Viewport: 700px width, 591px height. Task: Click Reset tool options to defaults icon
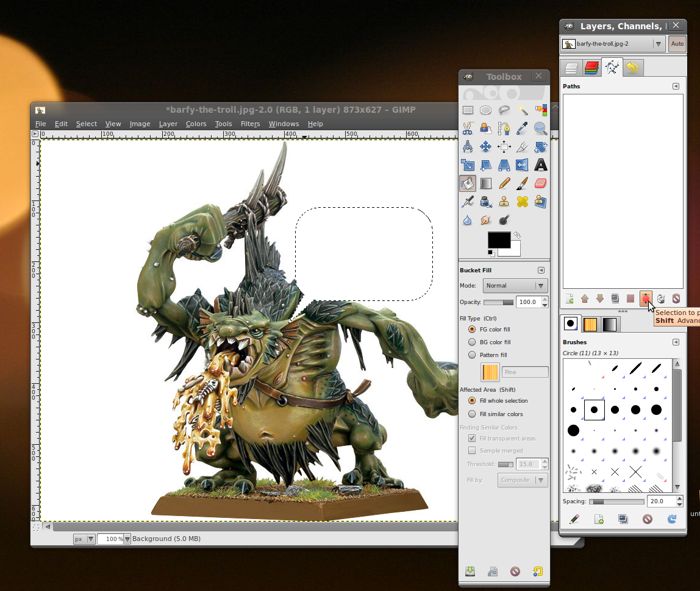click(x=538, y=572)
